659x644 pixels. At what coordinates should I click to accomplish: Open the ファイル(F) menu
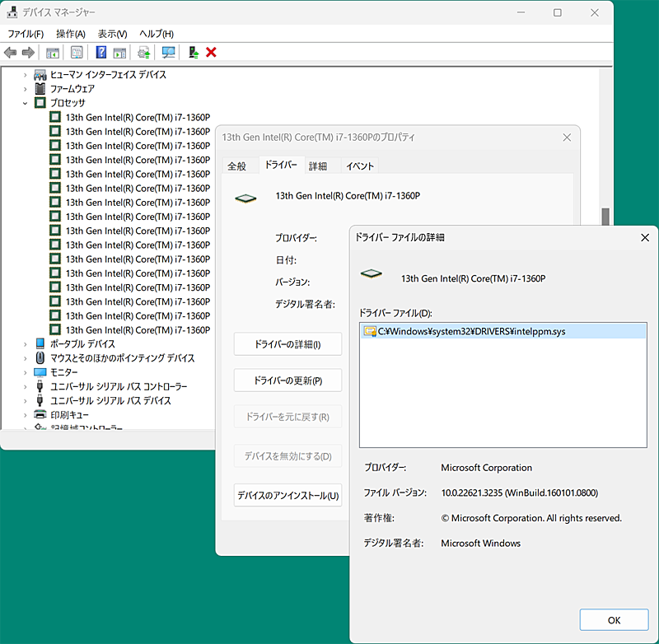tap(26, 34)
